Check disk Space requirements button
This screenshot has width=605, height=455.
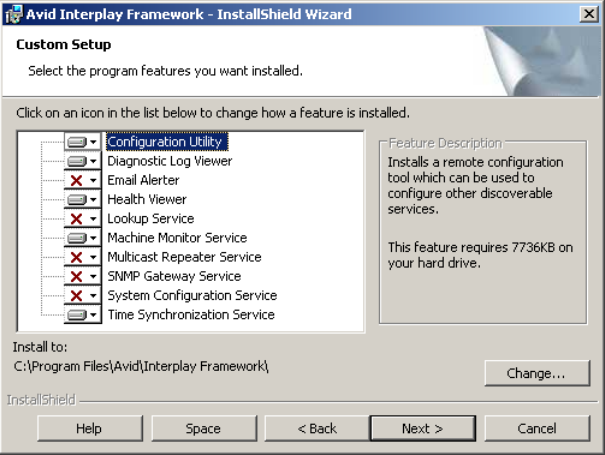(x=204, y=428)
